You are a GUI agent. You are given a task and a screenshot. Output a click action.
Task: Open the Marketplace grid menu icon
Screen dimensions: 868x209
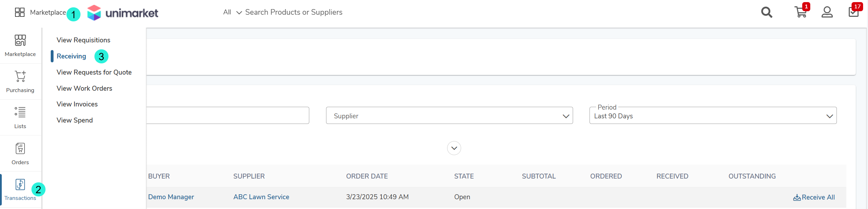(20, 12)
